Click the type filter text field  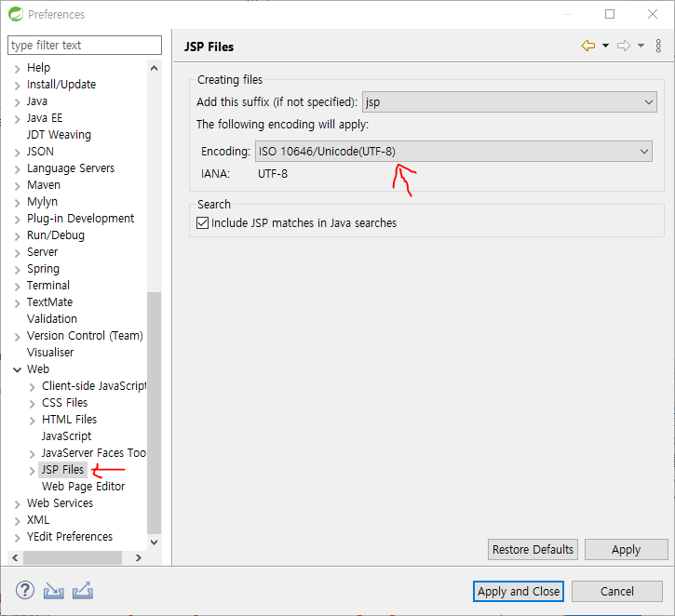pos(85,46)
